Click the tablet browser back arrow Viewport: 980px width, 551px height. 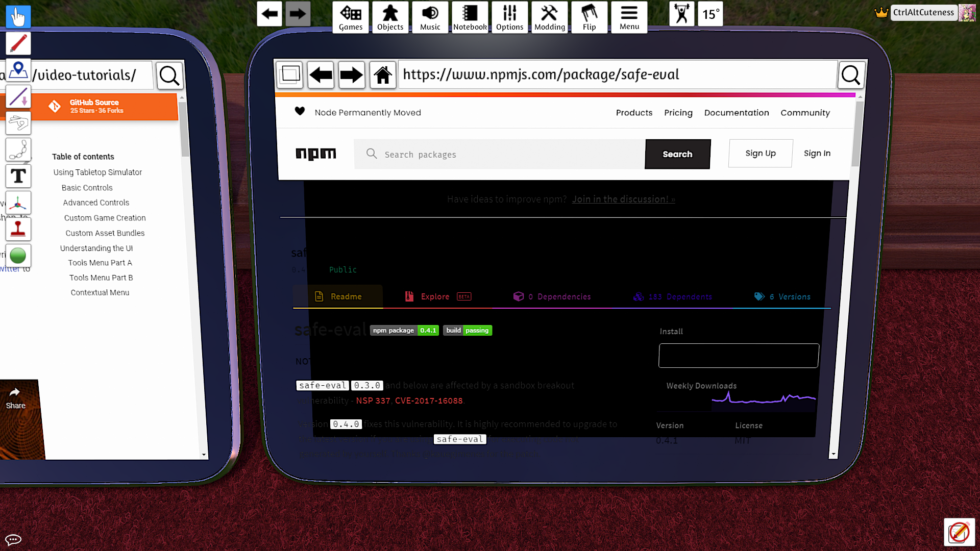coord(321,75)
